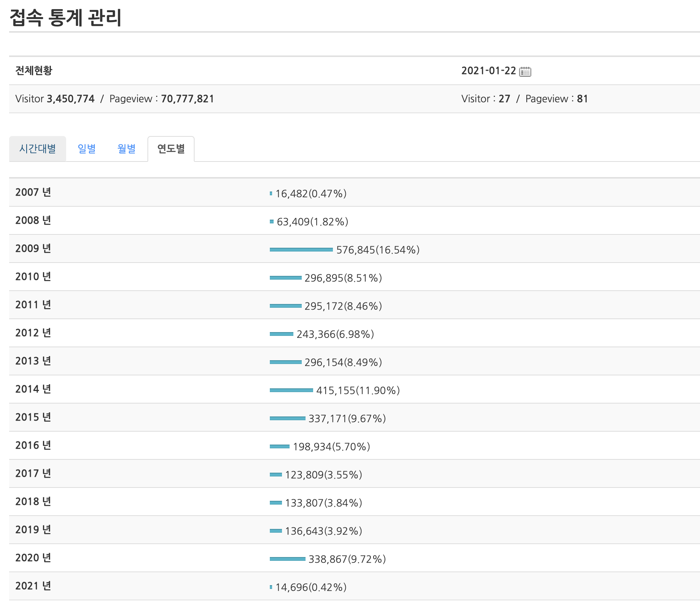The height and width of the screenshot is (611, 700).
Task: Click the value 576,845(16.54%)
Action: tap(378, 250)
